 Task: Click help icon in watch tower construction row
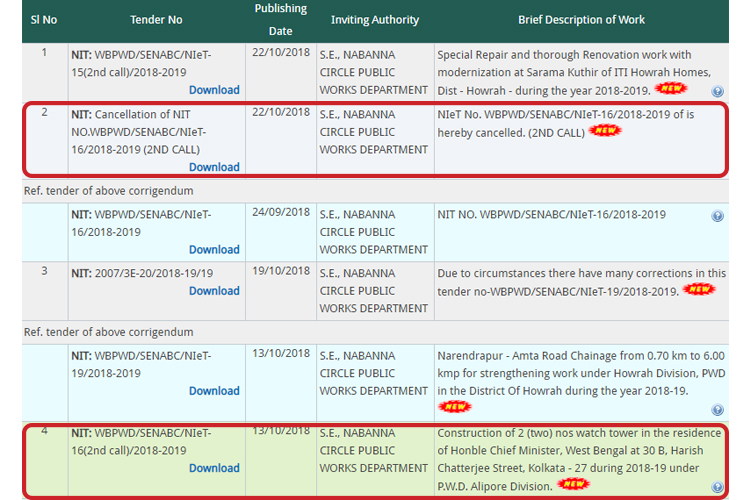point(718,487)
